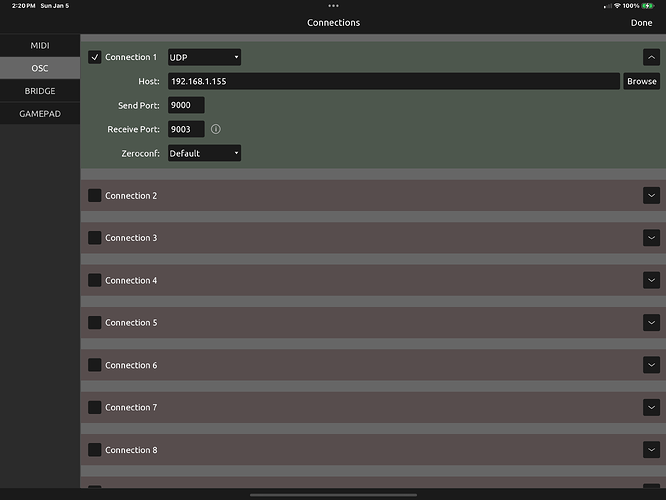Switch to the BRIDGE tab
This screenshot has width=666, height=500.
[x=40, y=91]
